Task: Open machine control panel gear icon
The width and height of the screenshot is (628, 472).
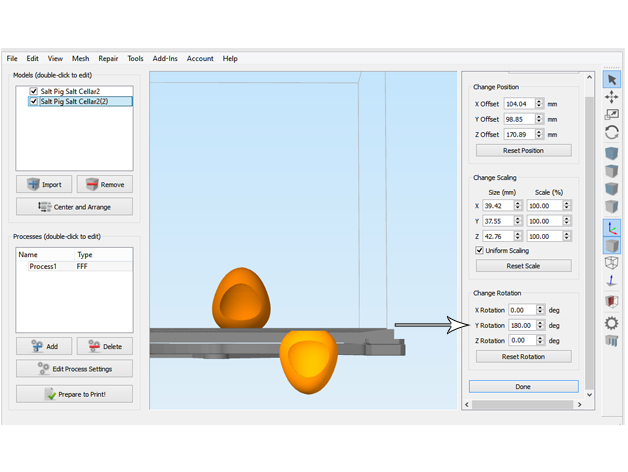Action: 612,323
